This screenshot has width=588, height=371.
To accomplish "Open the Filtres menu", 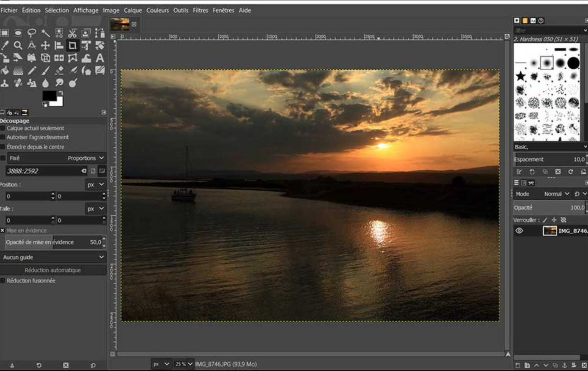I will click(201, 10).
